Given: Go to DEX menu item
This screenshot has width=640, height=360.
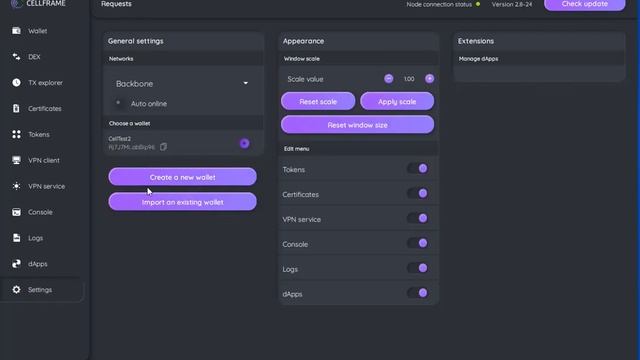Looking at the screenshot, I should (34, 57).
